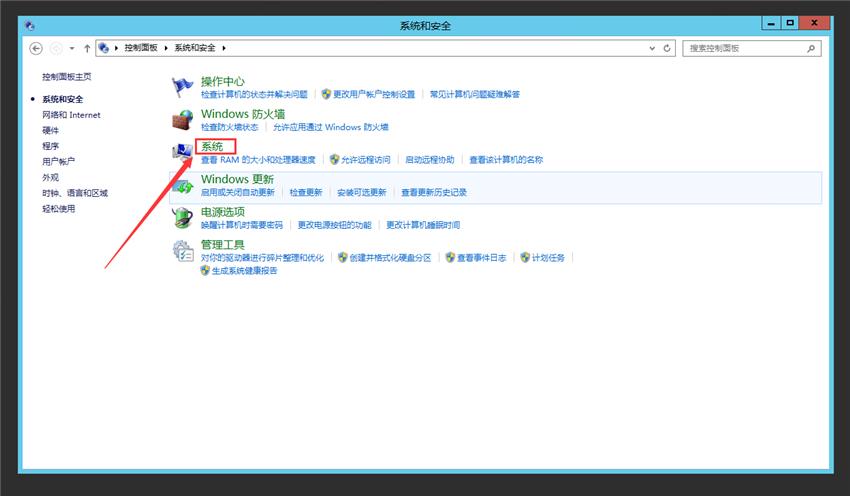Open 用户帐户 category in sidebar
This screenshot has width=850, height=496.
tap(59, 162)
